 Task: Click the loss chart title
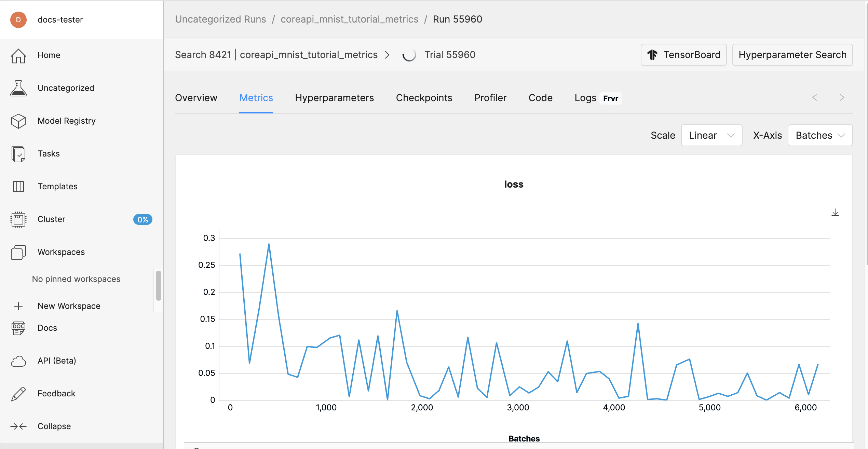click(x=514, y=184)
